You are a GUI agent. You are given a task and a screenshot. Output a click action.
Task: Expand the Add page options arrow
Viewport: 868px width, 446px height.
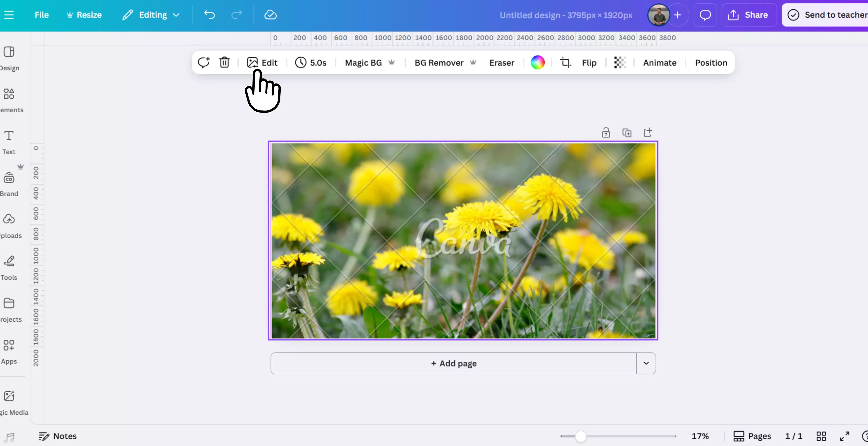[x=646, y=363]
